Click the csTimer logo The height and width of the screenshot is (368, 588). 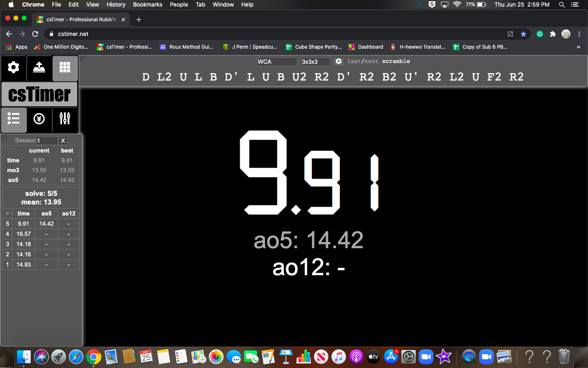click(39, 94)
